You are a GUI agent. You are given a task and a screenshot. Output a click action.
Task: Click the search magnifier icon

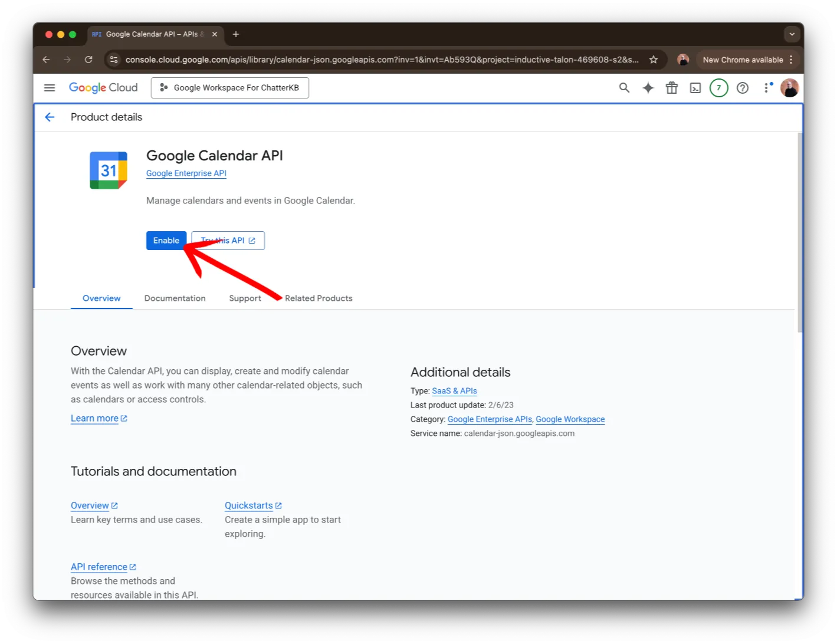(x=624, y=88)
